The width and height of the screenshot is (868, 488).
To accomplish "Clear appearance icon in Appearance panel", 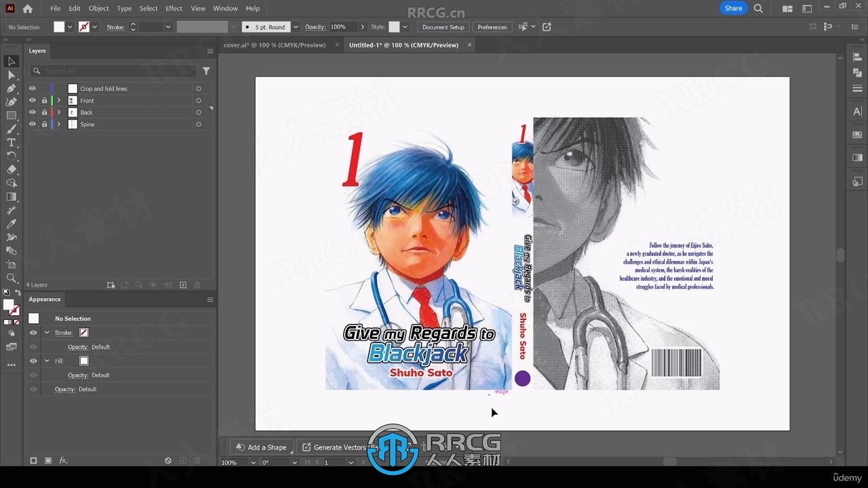I will (168, 460).
